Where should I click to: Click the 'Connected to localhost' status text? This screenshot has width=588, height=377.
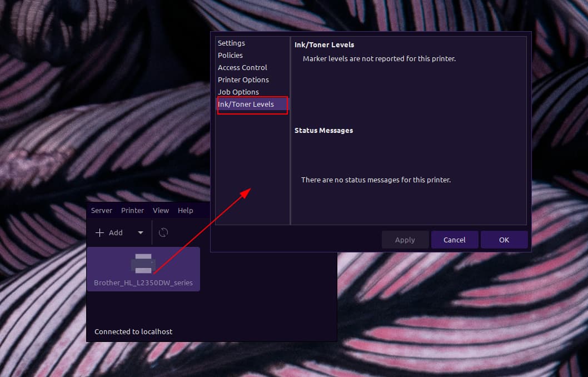coord(133,331)
